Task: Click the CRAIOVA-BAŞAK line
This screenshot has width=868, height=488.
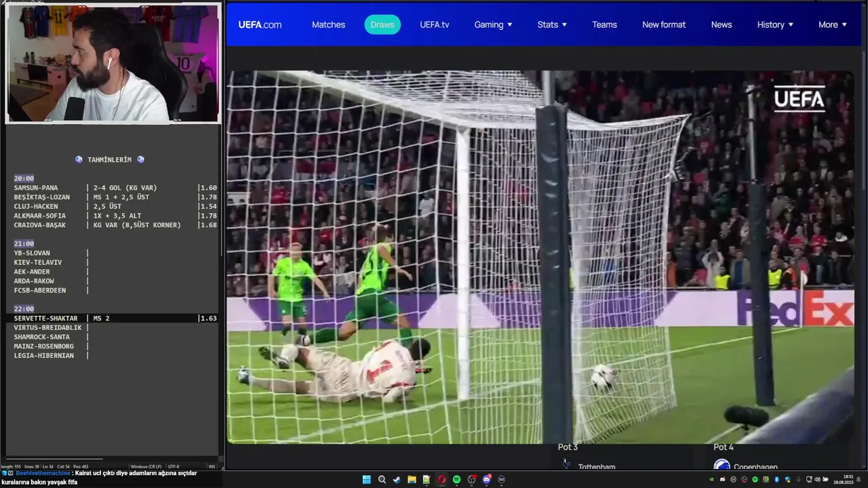Action: (115, 225)
